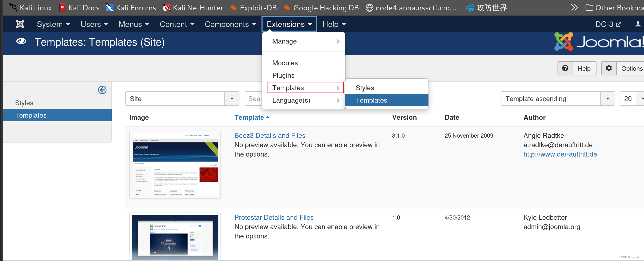Viewport: 644px width, 261px height.
Task: Open the Kali NetHunter bookmark
Action: [x=193, y=8]
